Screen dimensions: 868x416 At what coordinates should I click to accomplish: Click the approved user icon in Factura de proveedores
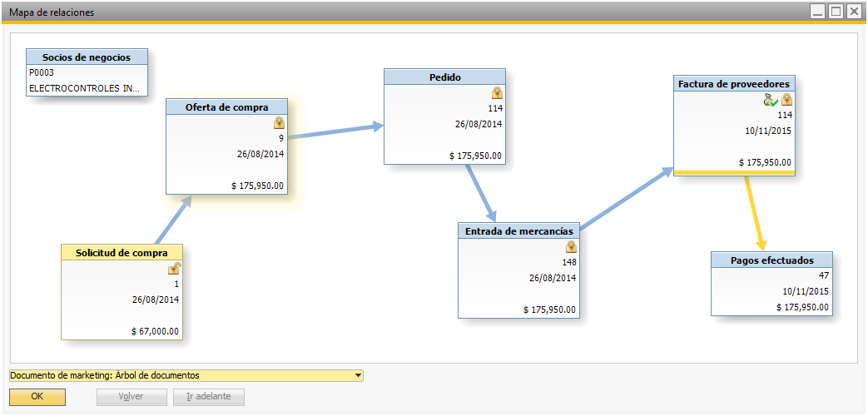(x=771, y=100)
